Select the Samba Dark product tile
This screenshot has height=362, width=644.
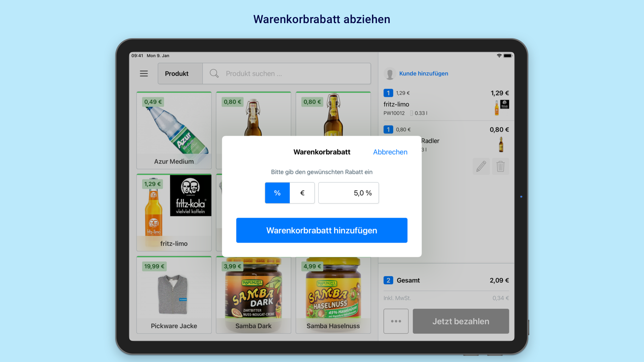pyautogui.click(x=254, y=295)
